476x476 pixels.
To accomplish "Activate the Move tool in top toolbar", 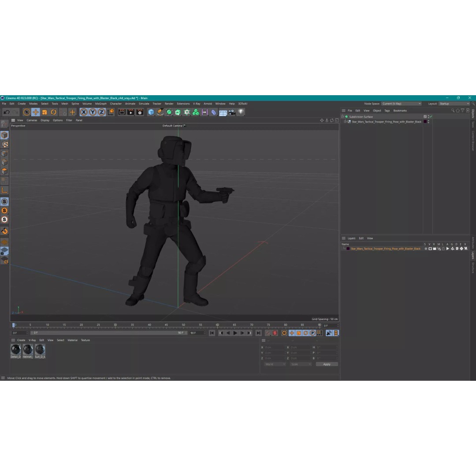I will [36, 112].
